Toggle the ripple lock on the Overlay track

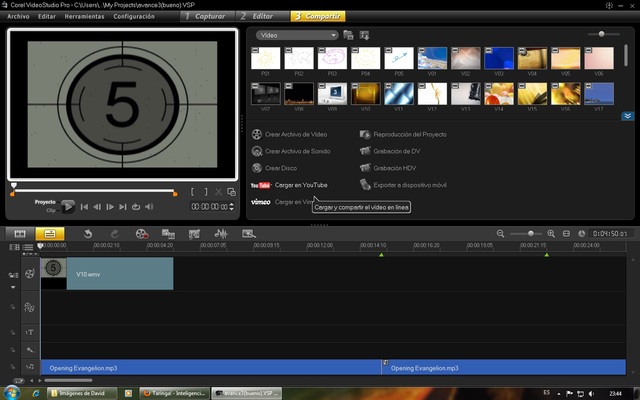pyautogui.click(x=12, y=307)
